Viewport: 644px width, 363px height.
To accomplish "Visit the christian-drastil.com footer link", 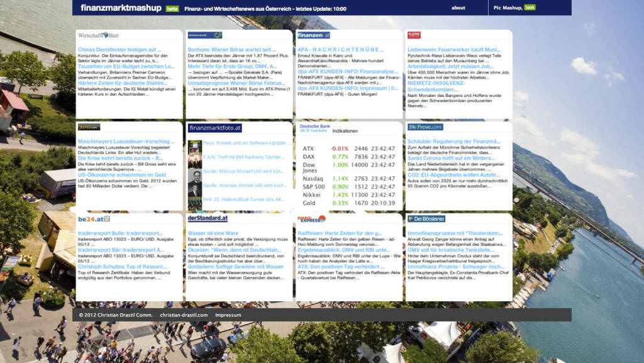I will (x=184, y=315).
